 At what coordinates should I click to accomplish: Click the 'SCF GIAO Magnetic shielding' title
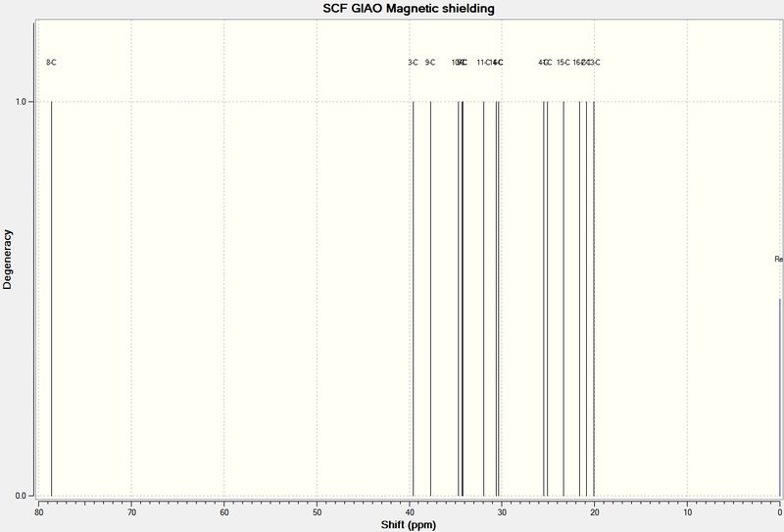tap(409, 9)
